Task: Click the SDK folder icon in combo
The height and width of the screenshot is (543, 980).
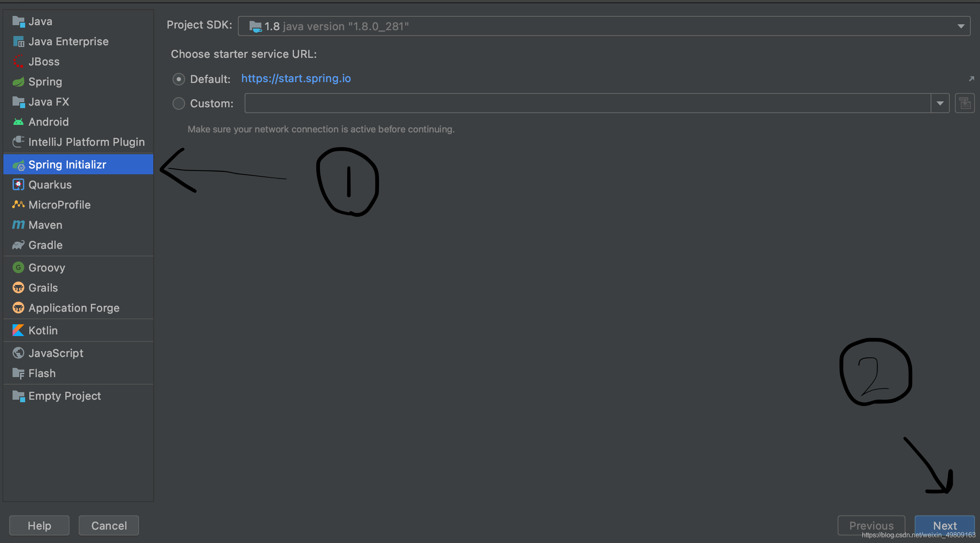Action: click(255, 26)
